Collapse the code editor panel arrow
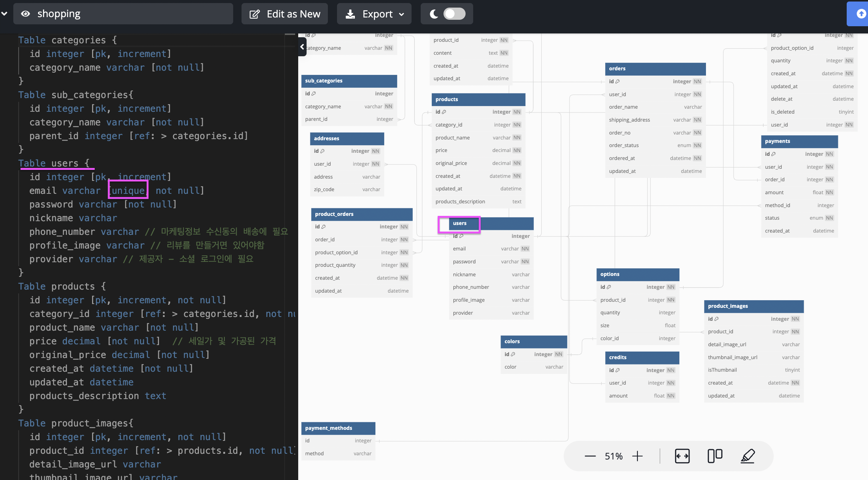 [302, 47]
